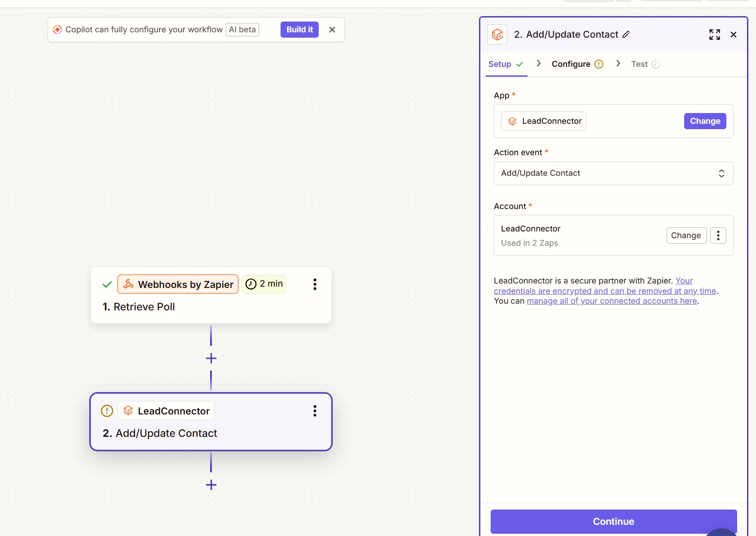Click the Build it button
The width and height of the screenshot is (756, 536).
tap(299, 30)
